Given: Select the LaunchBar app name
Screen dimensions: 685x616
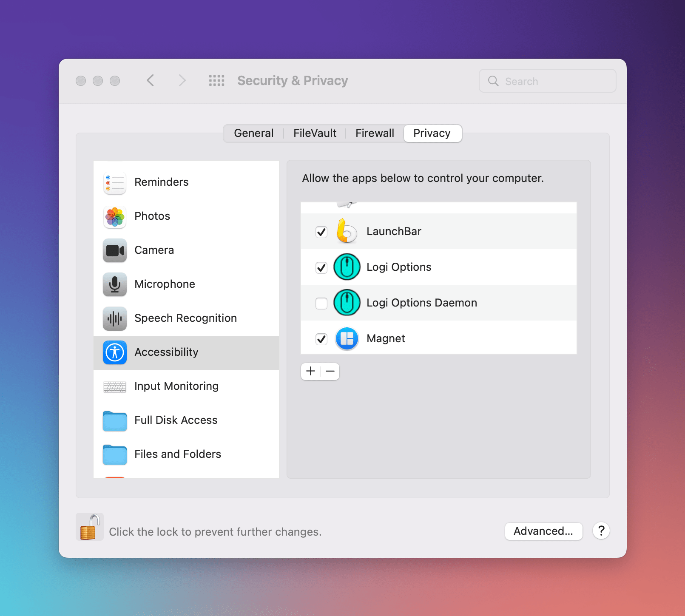Looking at the screenshot, I should point(394,231).
